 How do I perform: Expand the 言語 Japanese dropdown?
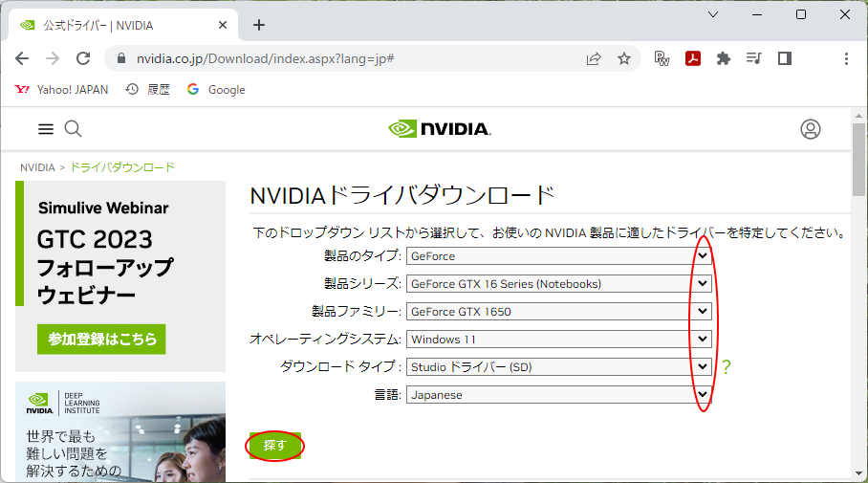pos(558,394)
